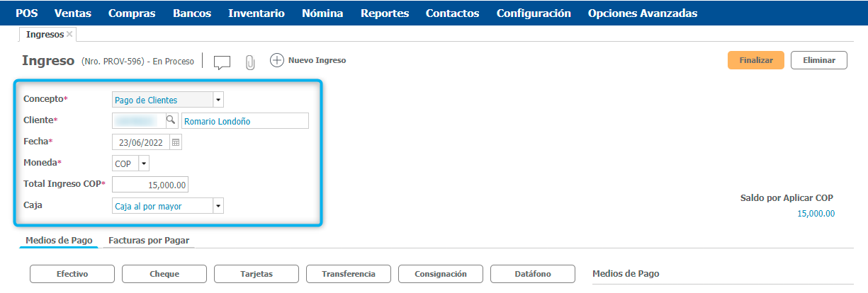Click the Finalizar button

click(x=755, y=61)
